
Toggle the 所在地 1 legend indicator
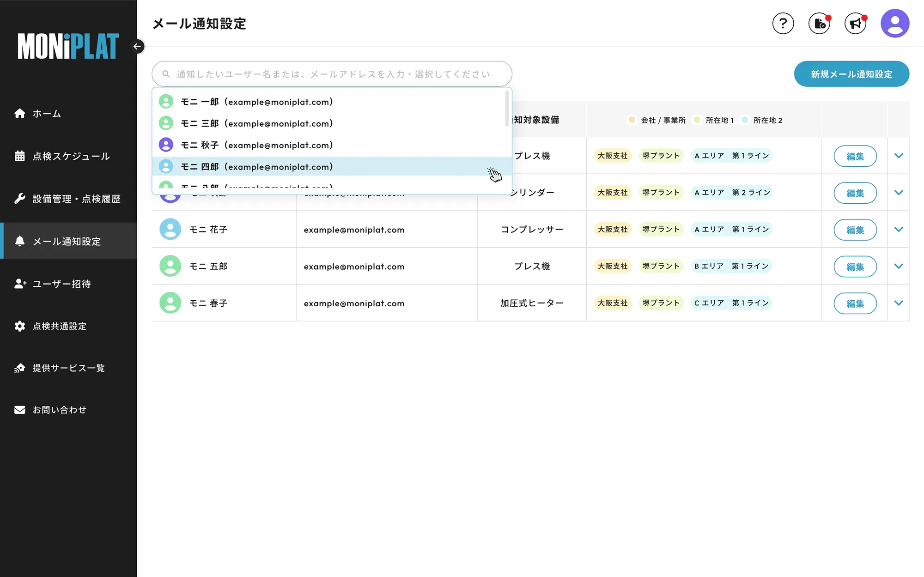point(697,120)
